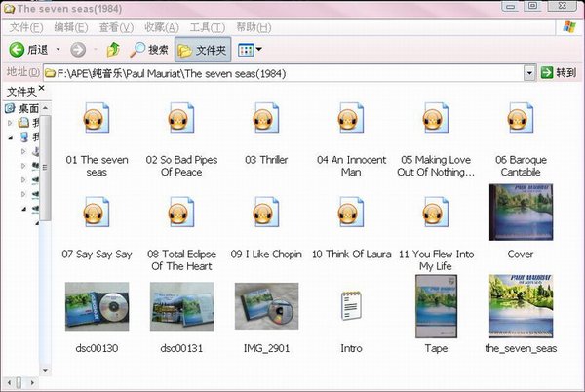This screenshot has height=392, width=585.
Task: Select the 10 Think Of Laura file icon
Action: point(351,212)
